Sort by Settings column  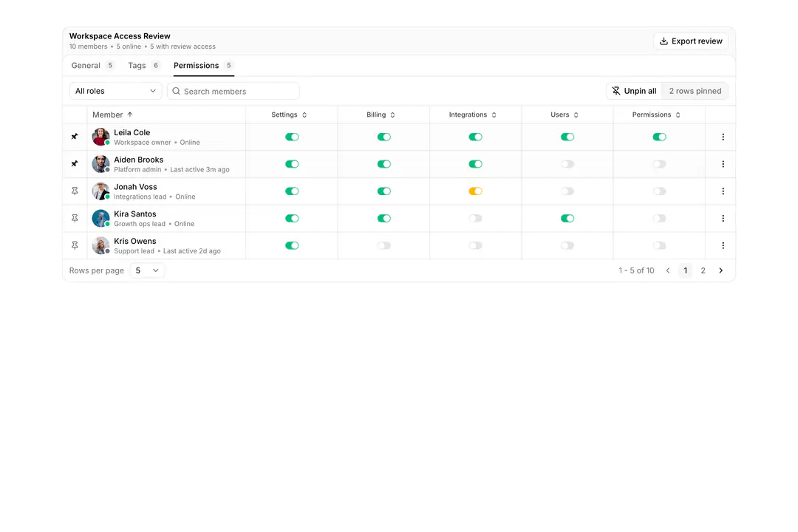pos(289,115)
